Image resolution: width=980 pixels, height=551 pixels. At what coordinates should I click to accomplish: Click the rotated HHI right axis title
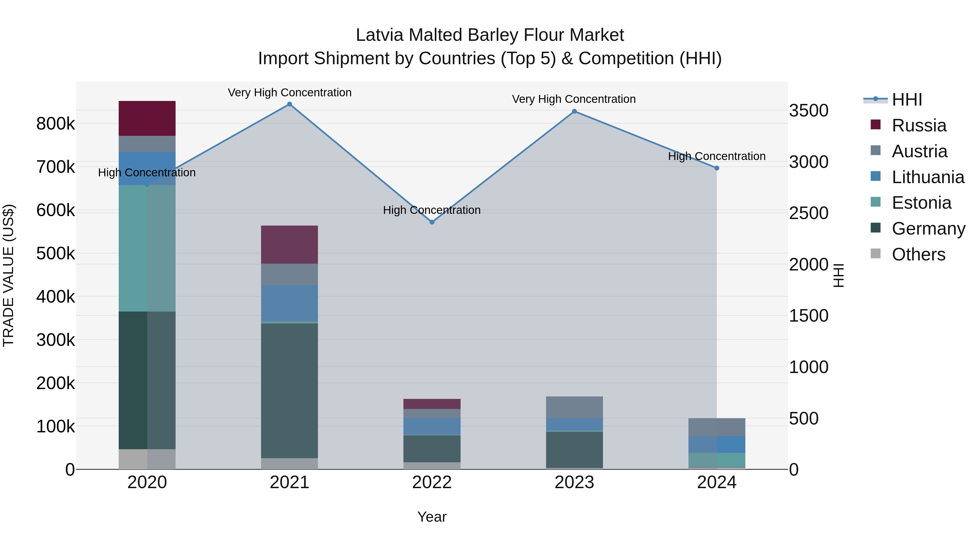(x=839, y=275)
